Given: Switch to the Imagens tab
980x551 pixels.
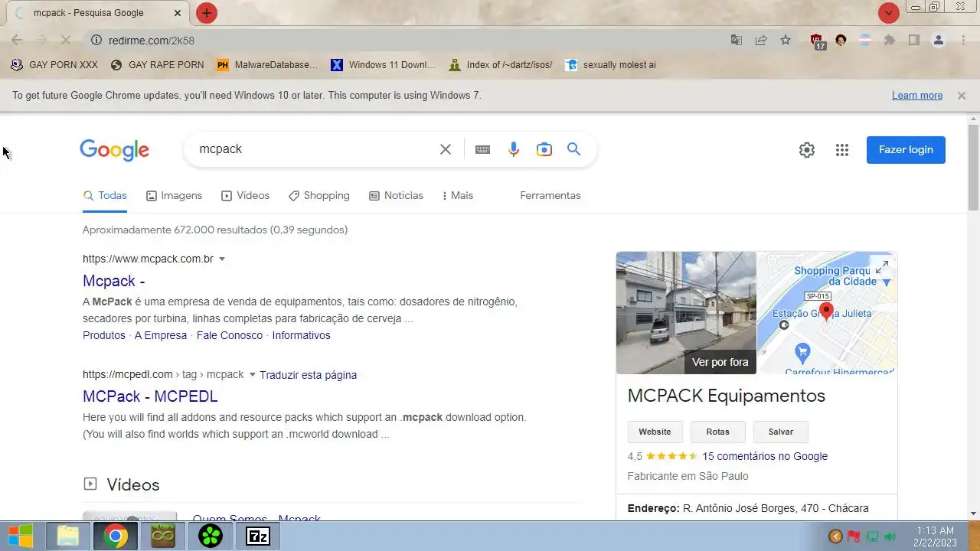Looking at the screenshot, I should point(174,196).
